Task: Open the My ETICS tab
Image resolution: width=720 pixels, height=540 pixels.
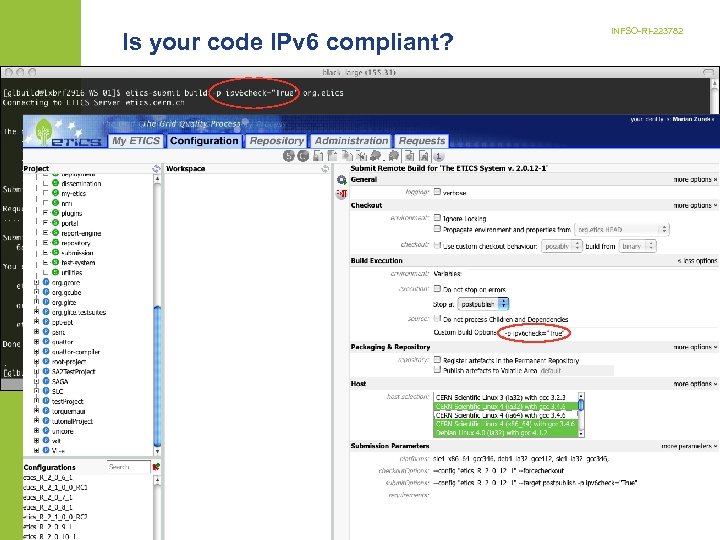Action: coord(136,141)
